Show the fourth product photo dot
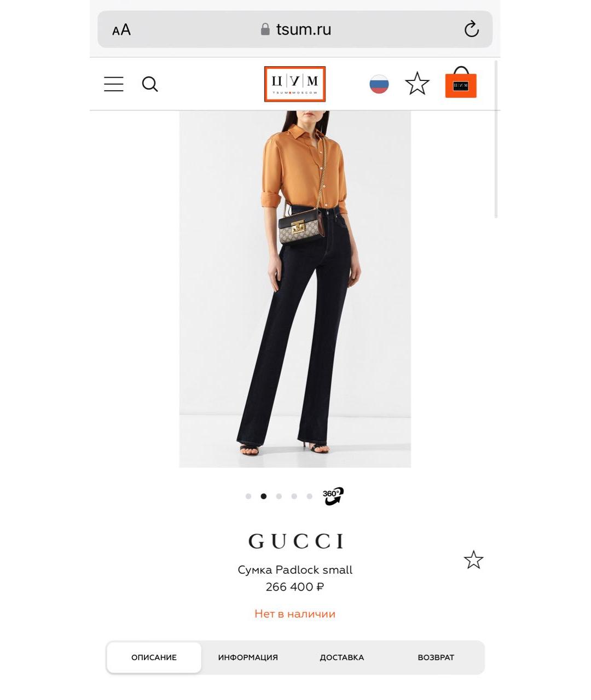 pyautogui.click(x=294, y=497)
